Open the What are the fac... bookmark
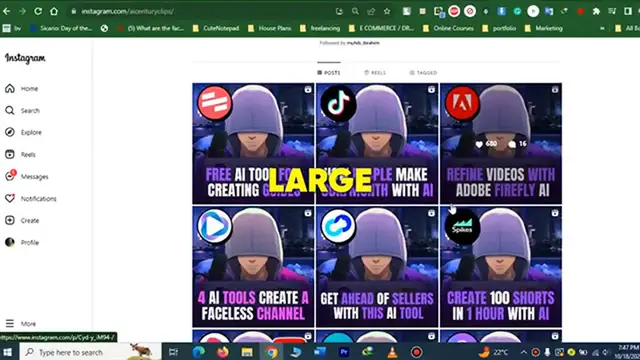640x360 pixels. pyautogui.click(x=151, y=28)
